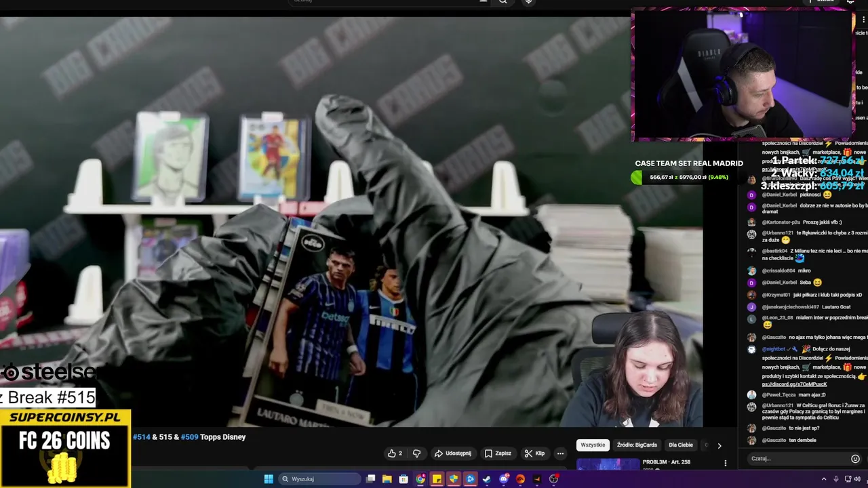Open the #514 hashtag link
The image size is (868, 488).
(x=141, y=437)
